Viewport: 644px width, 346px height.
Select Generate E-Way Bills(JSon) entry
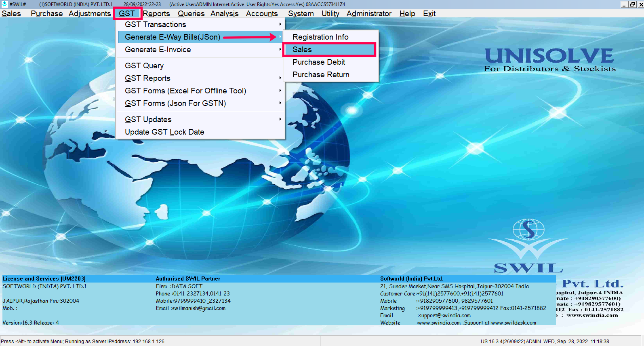[x=200, y=37]
